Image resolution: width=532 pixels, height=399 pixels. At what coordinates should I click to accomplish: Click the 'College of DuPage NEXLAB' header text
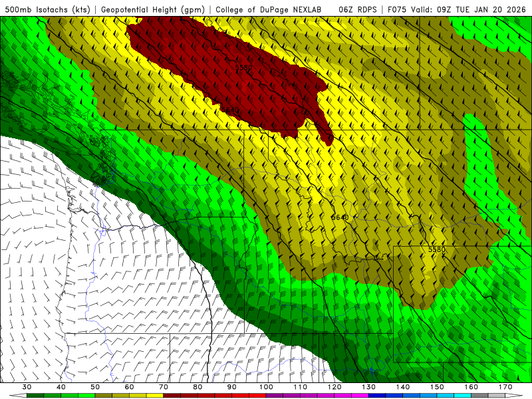(269, 9)
